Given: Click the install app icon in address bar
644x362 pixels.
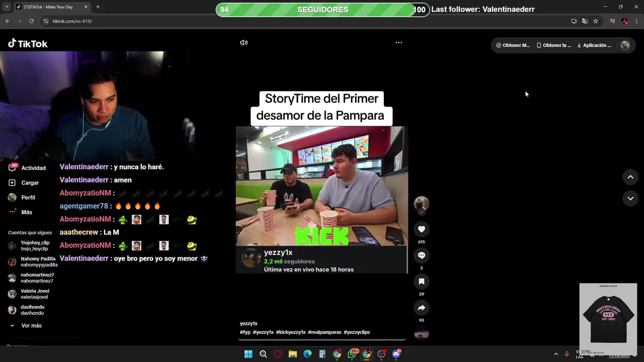Looking at the screenshot, I should (574, 21).
